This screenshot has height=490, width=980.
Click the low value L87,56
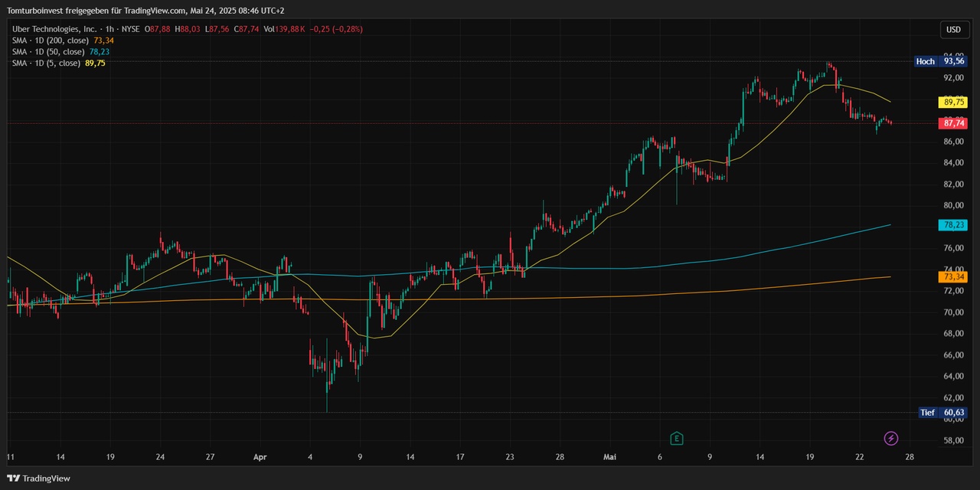[217, 29]
